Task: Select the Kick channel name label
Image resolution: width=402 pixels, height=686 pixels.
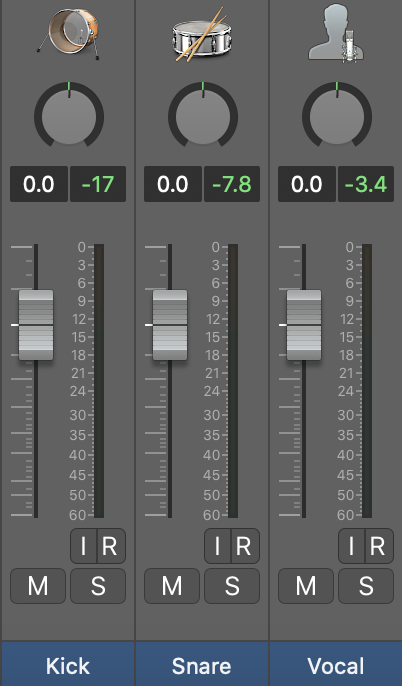Action: pos(68,664)
